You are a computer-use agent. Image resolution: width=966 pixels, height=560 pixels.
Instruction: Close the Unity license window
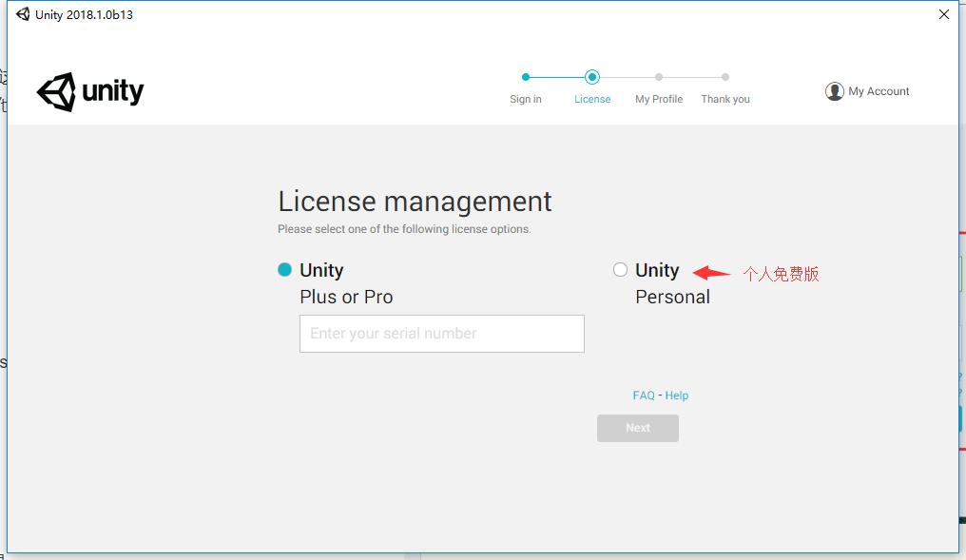click(944, 14)
